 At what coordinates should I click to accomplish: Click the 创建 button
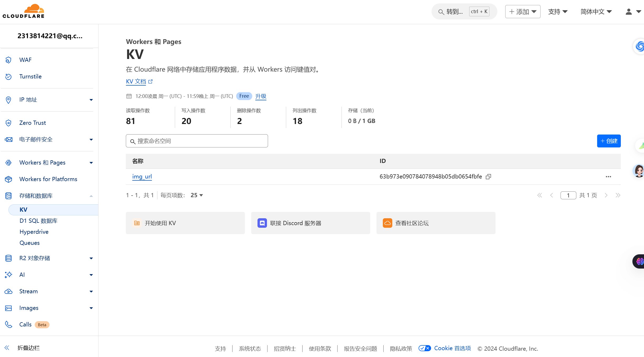point(609,141)
